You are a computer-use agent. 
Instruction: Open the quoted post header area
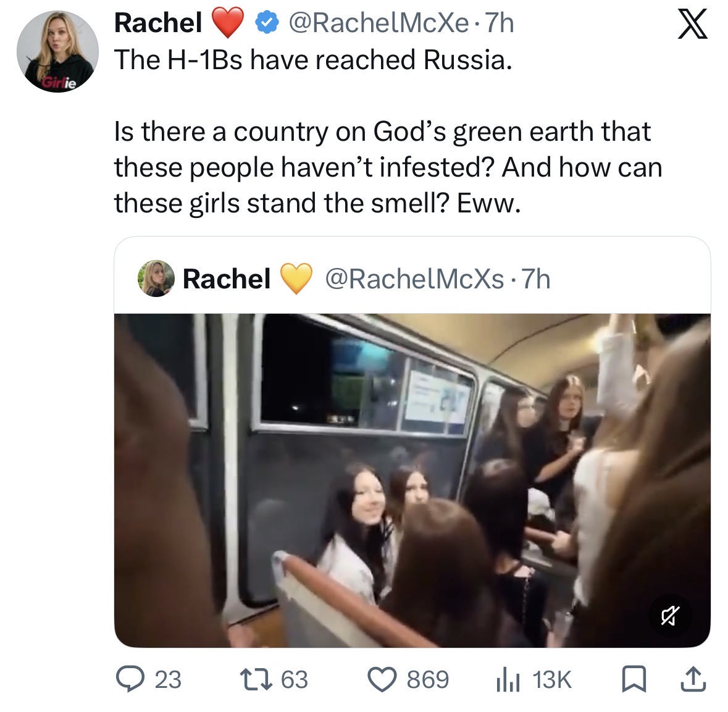click(x=412, y=279)
